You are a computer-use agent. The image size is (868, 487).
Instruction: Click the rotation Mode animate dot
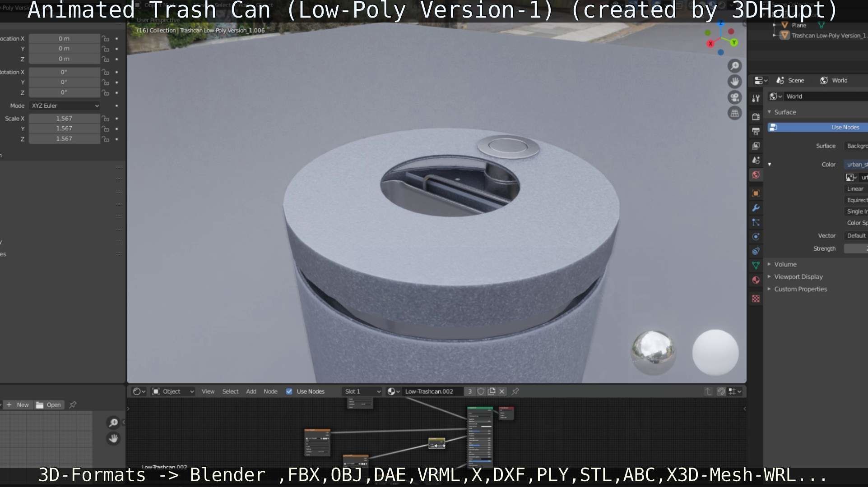pos(116,106)
